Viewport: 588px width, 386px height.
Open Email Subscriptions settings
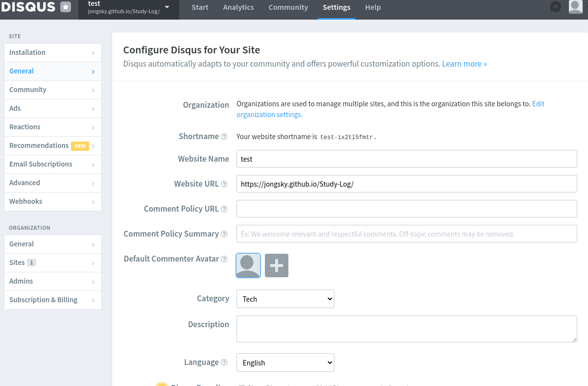tap(53, 164)
